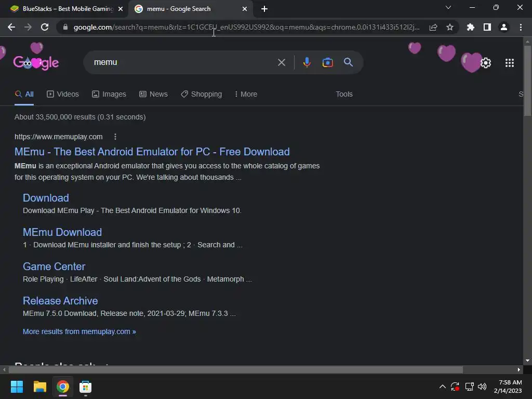Close the BlueStacks tab
The height and width of the screenshot is (399, 532).
tap(121, 9)
